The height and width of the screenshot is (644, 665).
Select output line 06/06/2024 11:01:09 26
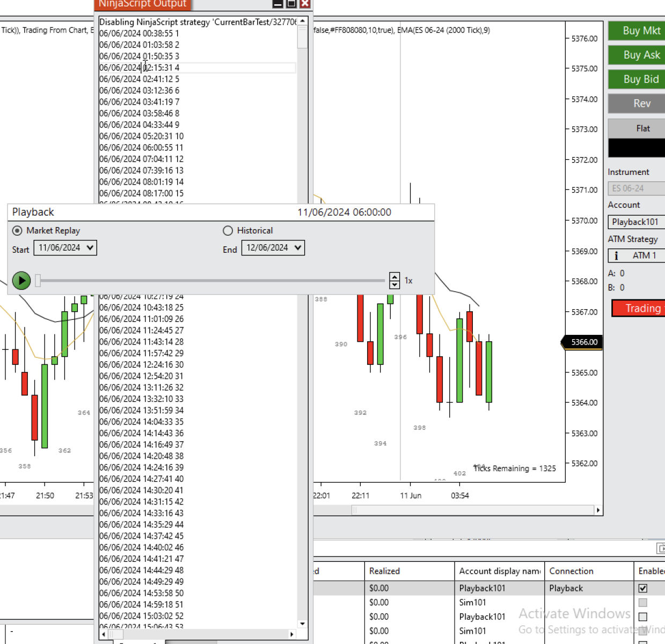pyautogui.click(x=141, y=319)
